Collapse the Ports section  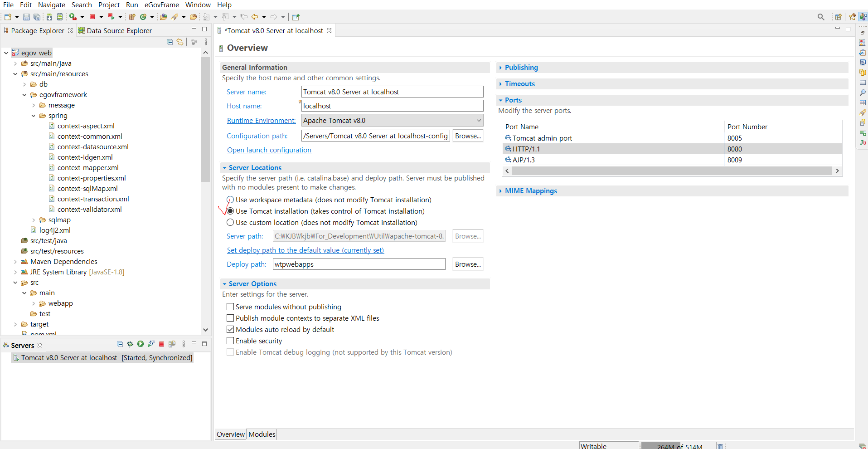pyautogui.click(x=500, y=100)
